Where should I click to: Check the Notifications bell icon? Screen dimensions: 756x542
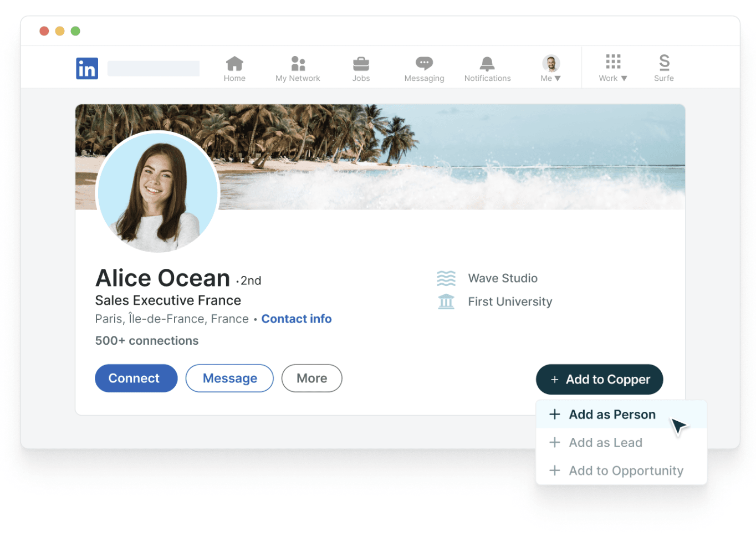click(487, 64)
